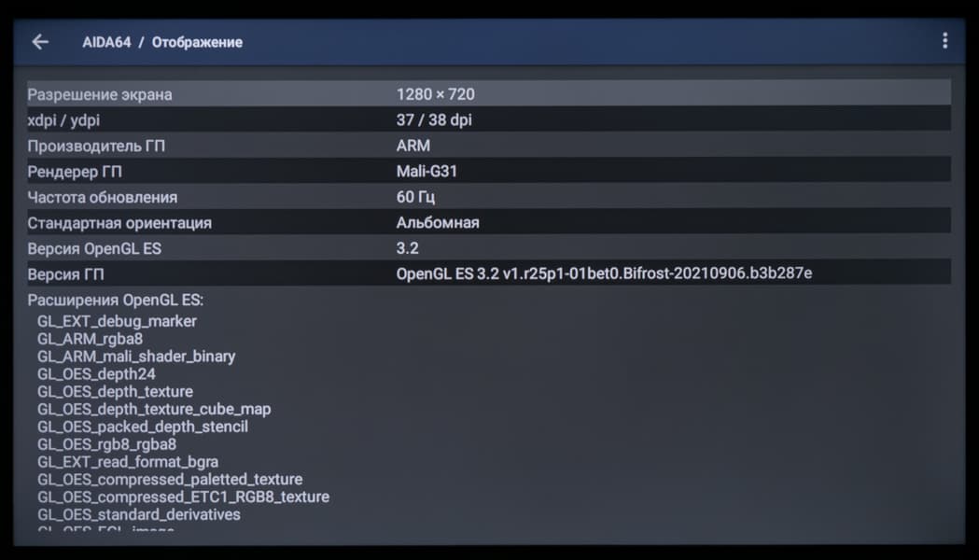Select GL_OES_packed_depth_stencil extension
979x560 pixels.
coord(143,427)
